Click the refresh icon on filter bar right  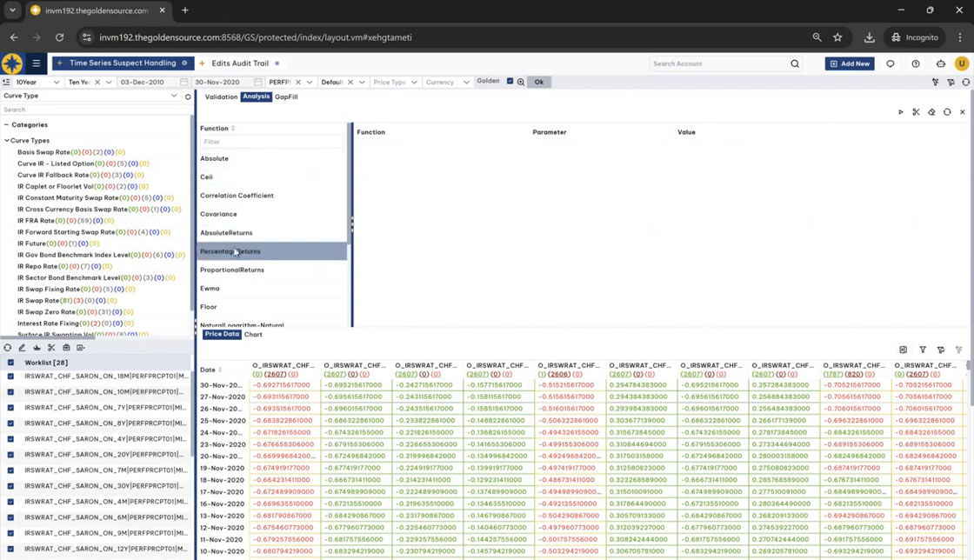[965, 82]
